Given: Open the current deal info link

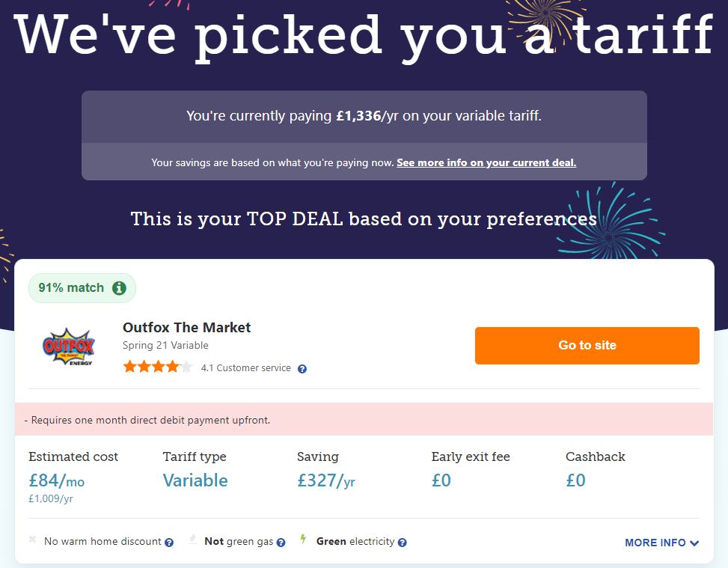Looking at the screenshot, I should (486, 162).
